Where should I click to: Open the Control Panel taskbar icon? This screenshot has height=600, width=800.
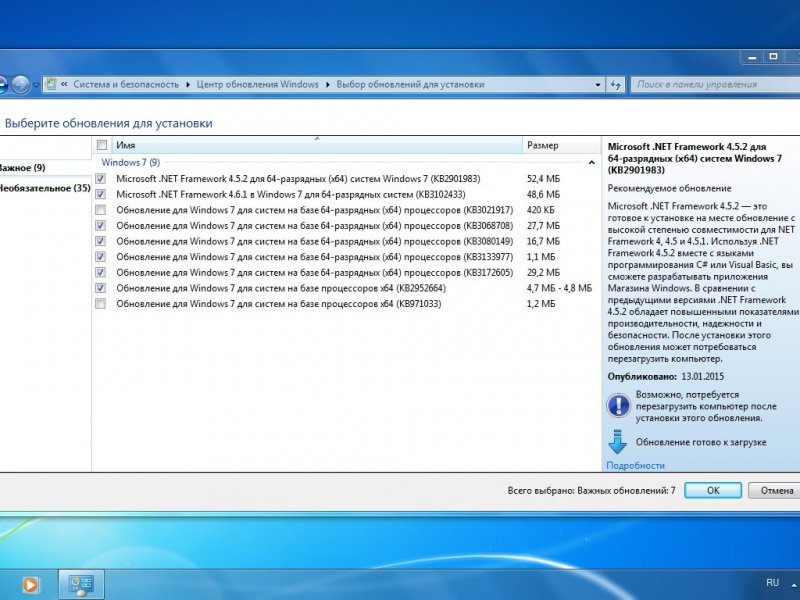click(x=82, y=584)
